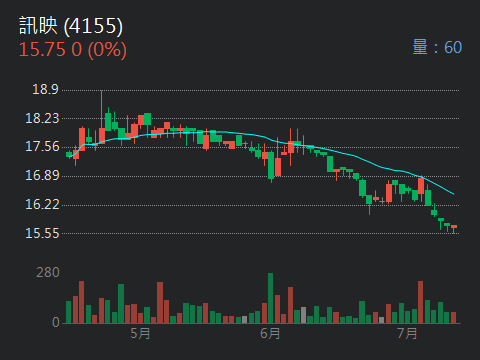Click the candlestick with the highest wick near 18.9
480x360 pixels.
102,117
